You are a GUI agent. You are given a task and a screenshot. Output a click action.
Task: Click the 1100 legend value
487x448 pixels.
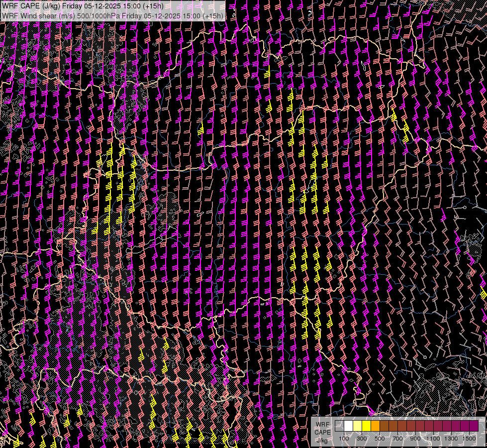point(433,439)
